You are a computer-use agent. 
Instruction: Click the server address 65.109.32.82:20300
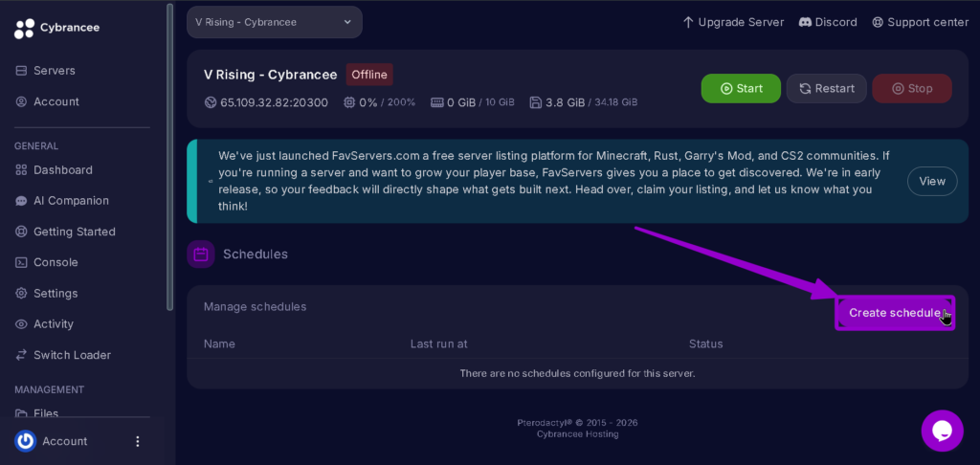point(274,102)
